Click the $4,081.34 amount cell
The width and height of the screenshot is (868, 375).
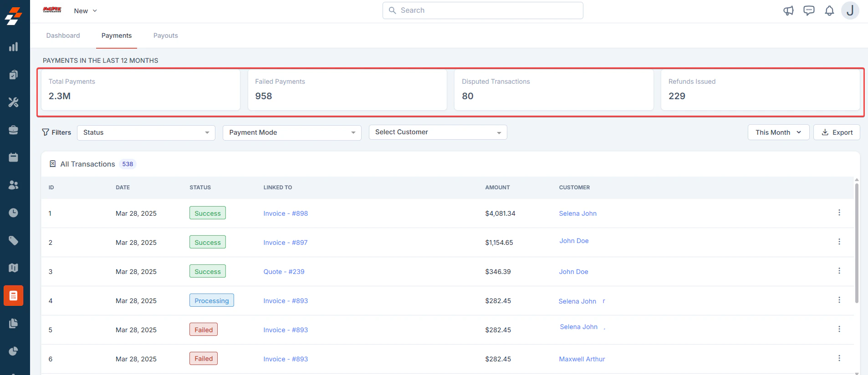tap(500, 213)
